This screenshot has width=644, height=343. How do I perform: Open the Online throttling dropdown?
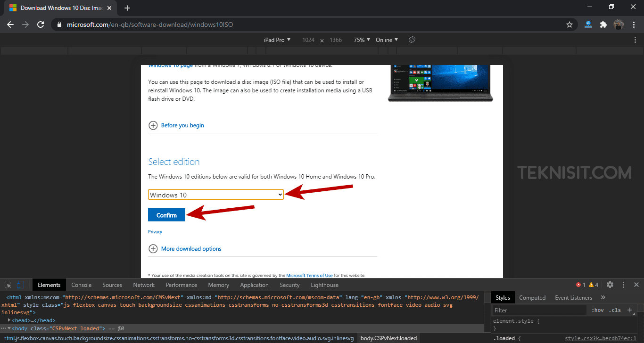(387, 40)
